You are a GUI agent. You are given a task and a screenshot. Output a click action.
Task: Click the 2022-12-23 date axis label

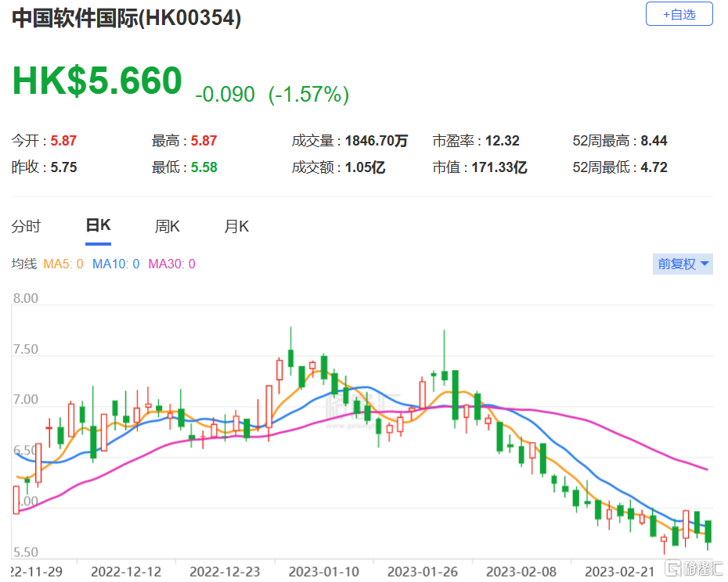(x=225, y=572)
